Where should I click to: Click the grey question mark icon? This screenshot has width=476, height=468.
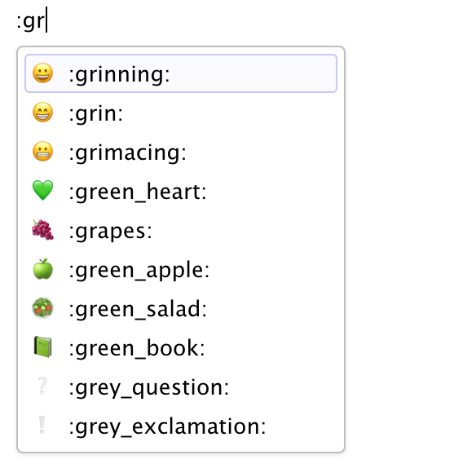(42, 386)
